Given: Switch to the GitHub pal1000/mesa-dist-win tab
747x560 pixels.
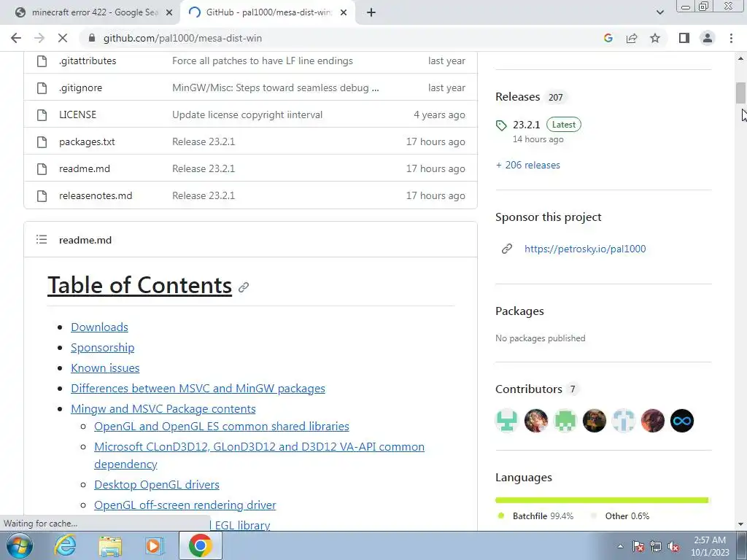Looking at the screenshot, I should pyautogui.click(x=268, y=13).
